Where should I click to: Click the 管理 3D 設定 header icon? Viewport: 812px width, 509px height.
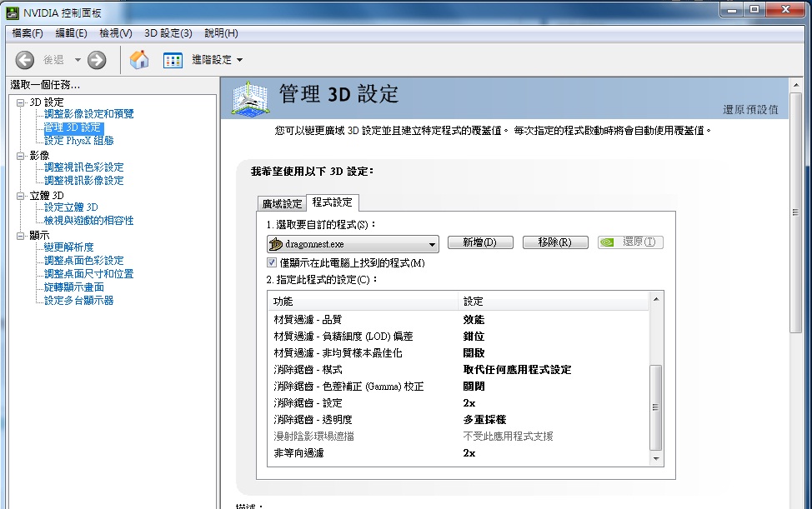coord(253,97)
